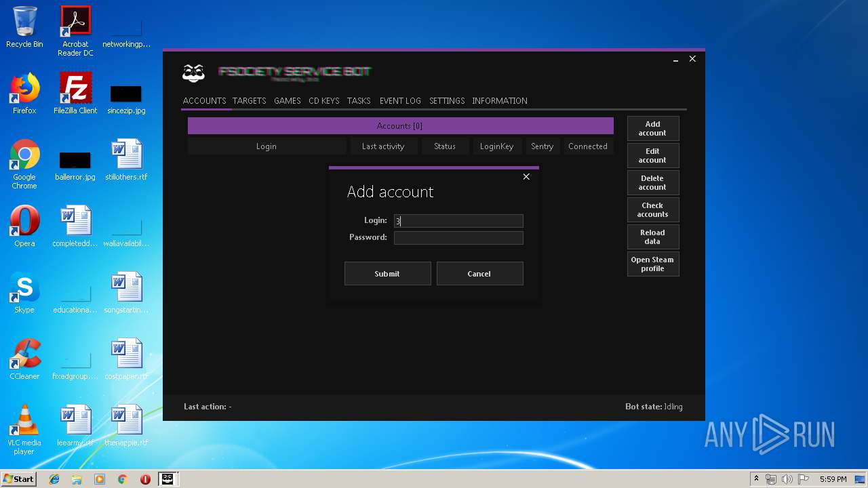Open the CD KEYS tab
The image size is (868, 488).
point(324,100)
